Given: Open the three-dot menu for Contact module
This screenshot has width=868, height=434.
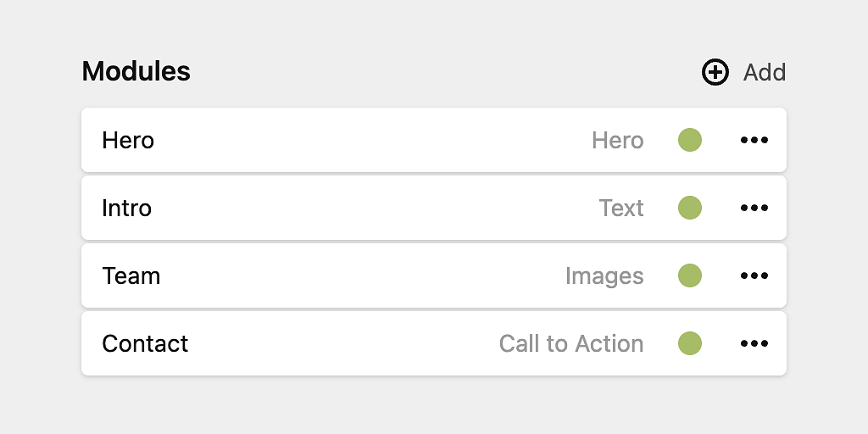Looking at the screenshot, I should pyautogui.click(x=754, y=343).
